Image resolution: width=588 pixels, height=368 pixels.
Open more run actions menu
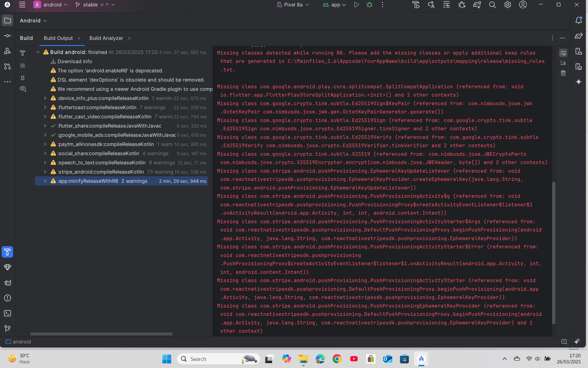click(x=383, y=5)
